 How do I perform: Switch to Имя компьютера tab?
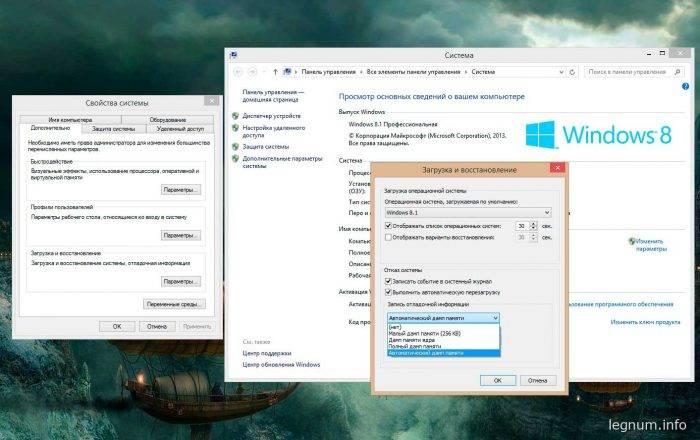click(71, 120)
